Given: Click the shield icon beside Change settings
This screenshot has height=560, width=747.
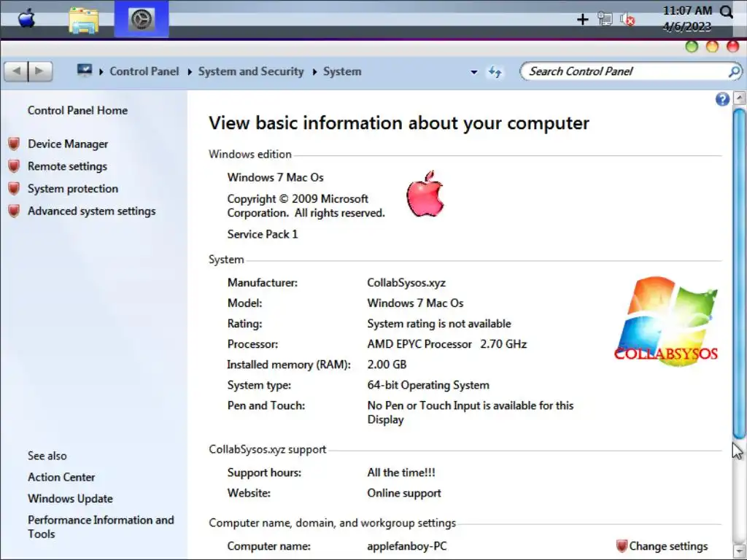Looking at the screenshot, I should click(x=622, y=546).
